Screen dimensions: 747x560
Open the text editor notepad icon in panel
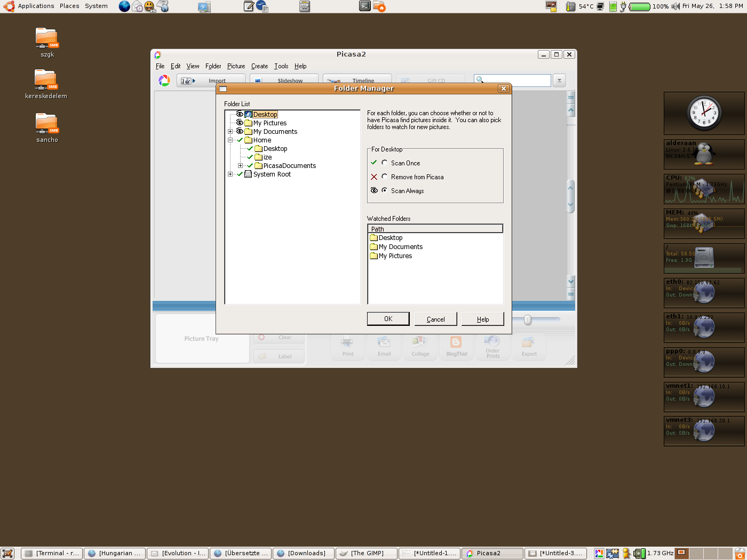click(x=249, y=6)
